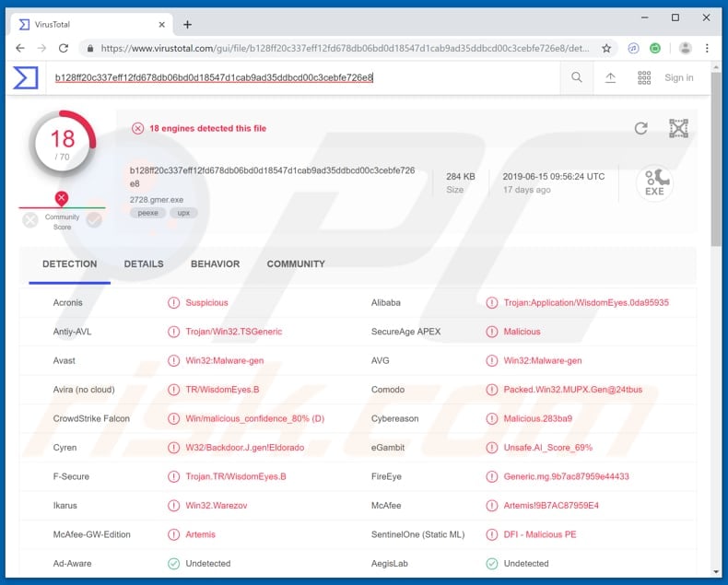Close the VirusTotal browser tab
Viewport: 728px width, 585px height.
pos(161,25)
